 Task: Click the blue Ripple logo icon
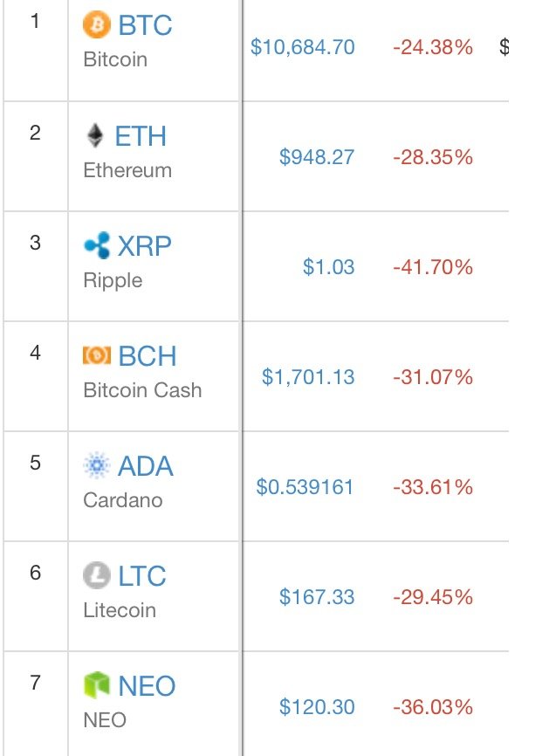point(97,246)
